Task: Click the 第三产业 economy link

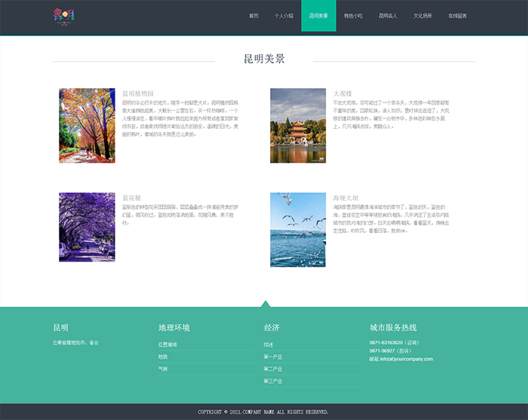Action: point(272,381)
